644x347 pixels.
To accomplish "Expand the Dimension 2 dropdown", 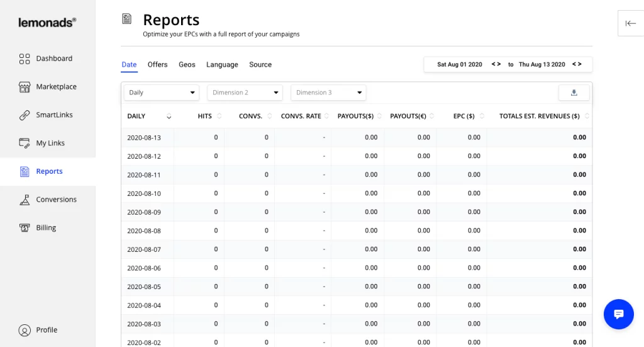I will tap(245, 93).
